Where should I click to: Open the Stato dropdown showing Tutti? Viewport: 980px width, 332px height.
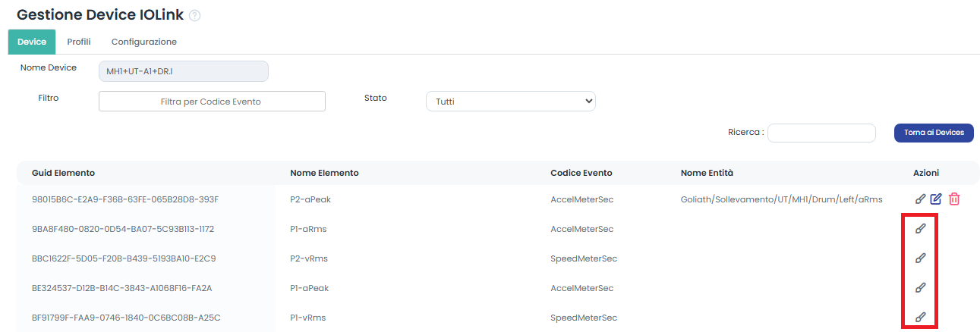[x=510, y=101]
